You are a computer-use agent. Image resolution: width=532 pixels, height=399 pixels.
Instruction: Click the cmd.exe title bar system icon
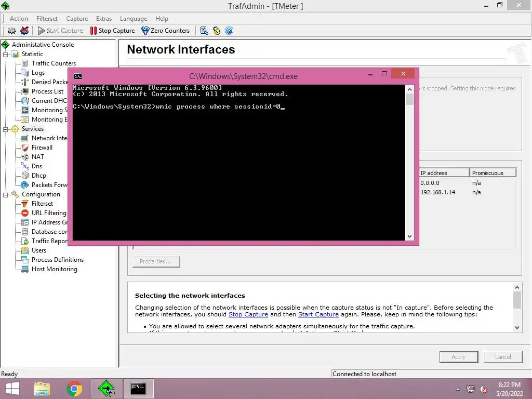[78, 76]
